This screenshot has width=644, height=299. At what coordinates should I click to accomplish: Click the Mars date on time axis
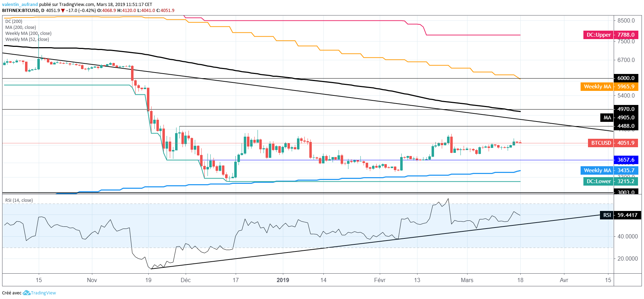pyautogui.click(x=467, y=280)
